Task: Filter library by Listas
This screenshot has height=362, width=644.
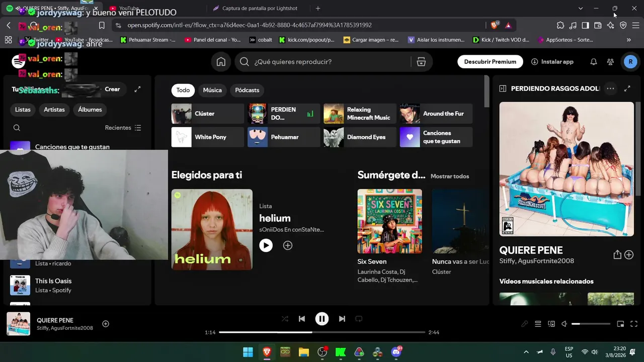Action: 23,110
